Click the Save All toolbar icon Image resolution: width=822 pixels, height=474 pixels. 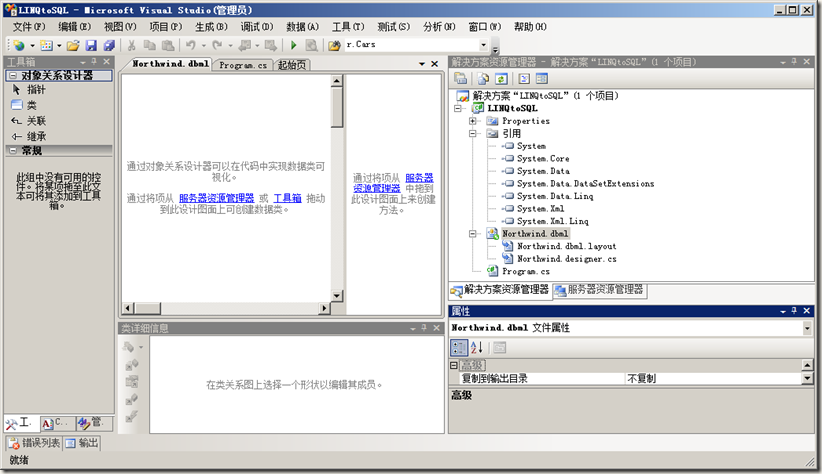109,46
